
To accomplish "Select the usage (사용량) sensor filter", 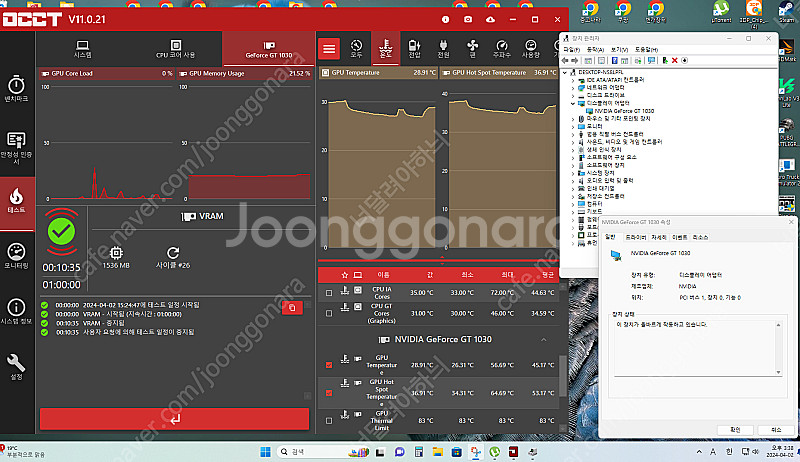I will point(531,49).
